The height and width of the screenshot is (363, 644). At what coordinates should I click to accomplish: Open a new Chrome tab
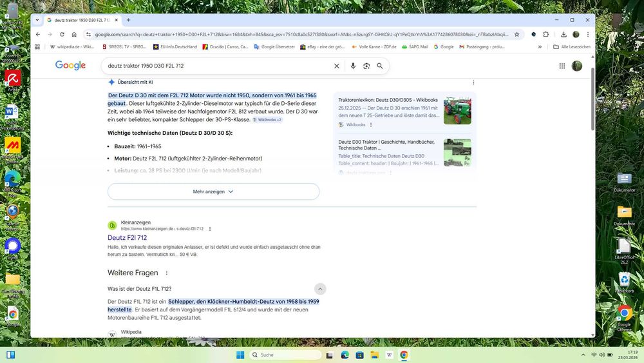(x=128, y=20)
